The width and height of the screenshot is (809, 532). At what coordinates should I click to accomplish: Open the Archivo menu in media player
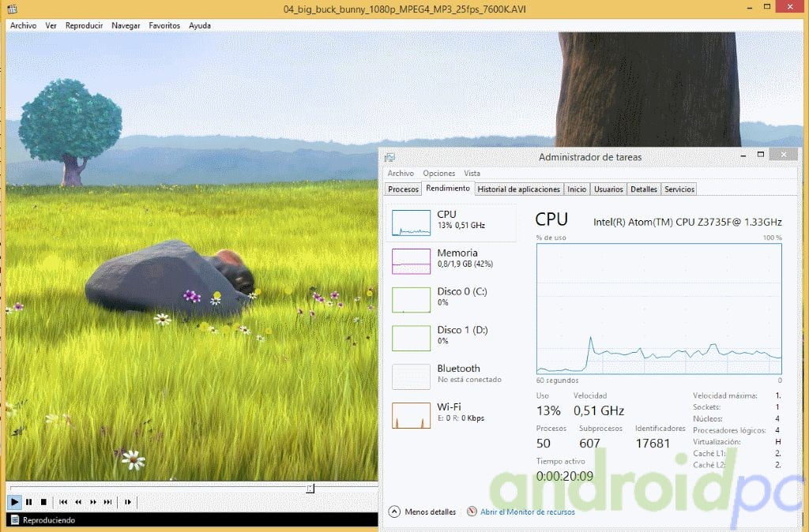pyautogui.click(x=23, y=25)
